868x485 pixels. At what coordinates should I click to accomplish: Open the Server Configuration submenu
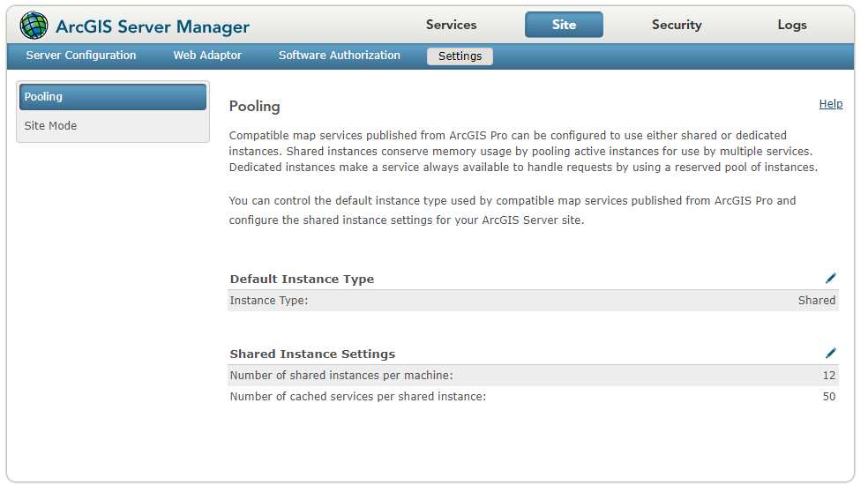(81, 56)
